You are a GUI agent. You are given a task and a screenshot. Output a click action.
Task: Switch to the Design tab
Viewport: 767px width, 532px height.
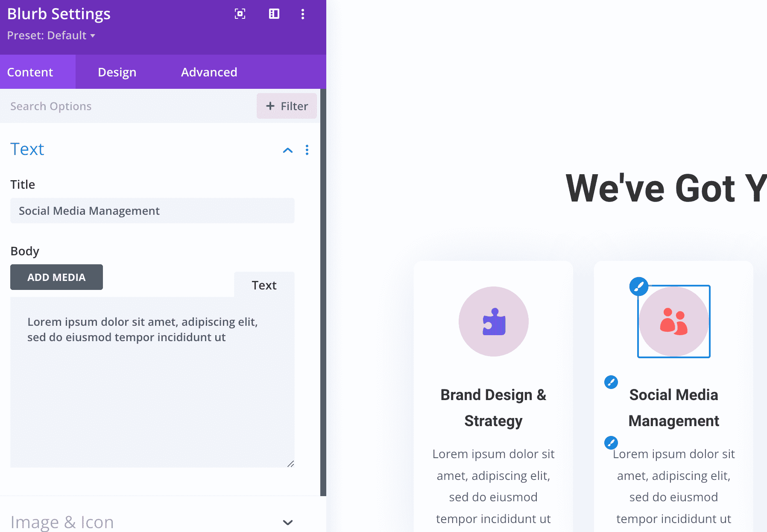tap(117, 72)
